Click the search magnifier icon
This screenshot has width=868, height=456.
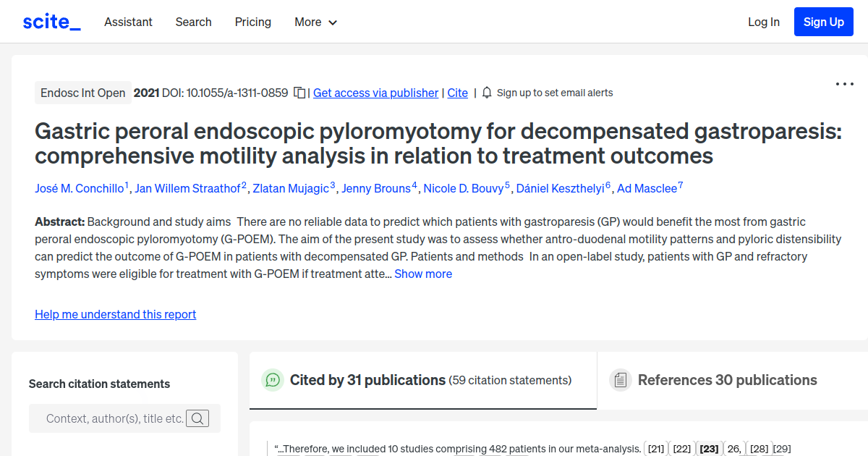tap(197, 418)
